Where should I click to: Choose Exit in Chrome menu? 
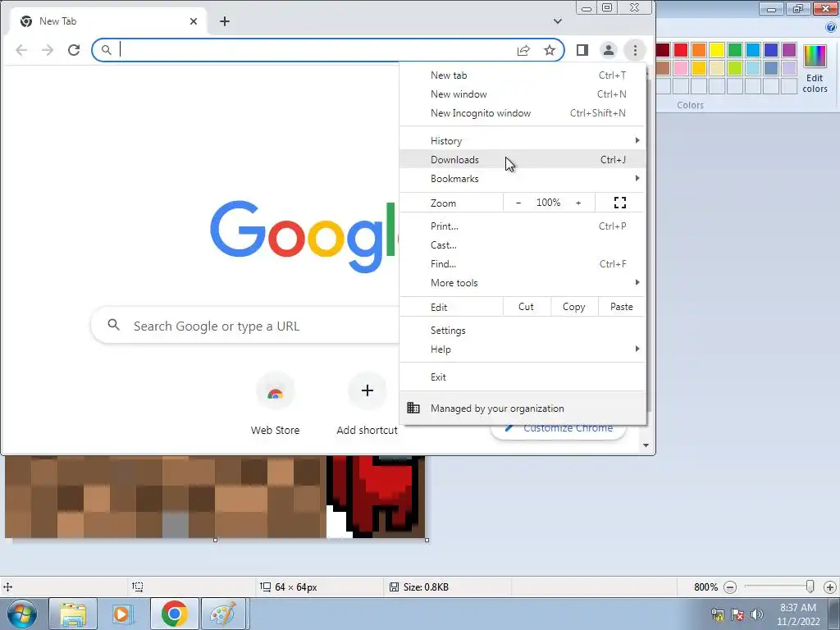point(523,377)
